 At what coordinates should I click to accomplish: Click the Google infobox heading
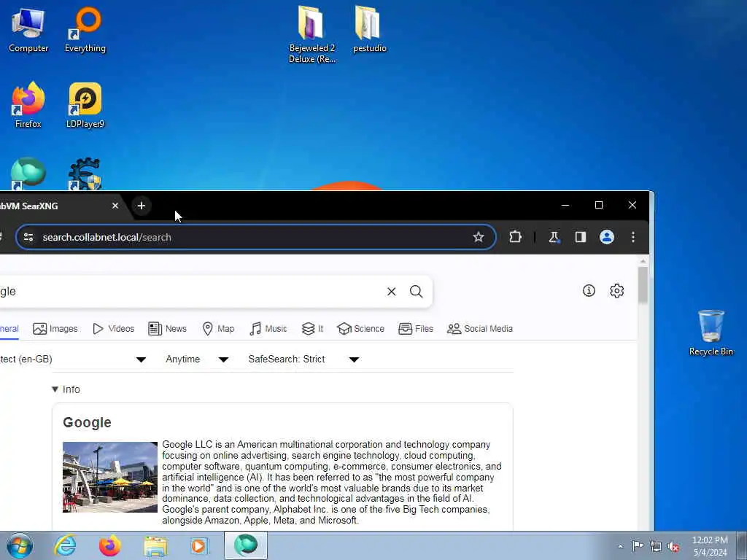pyautogui.click(x=88, y=422)
